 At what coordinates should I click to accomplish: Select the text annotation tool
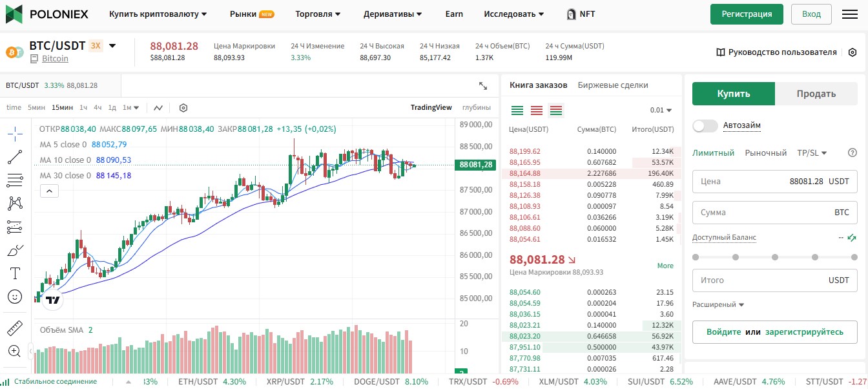(x=15, y=273)
